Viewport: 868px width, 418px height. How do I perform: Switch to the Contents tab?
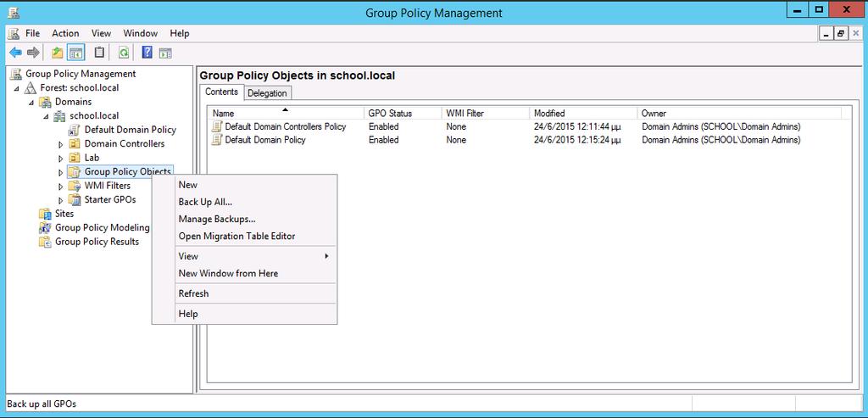click(221, 92)
